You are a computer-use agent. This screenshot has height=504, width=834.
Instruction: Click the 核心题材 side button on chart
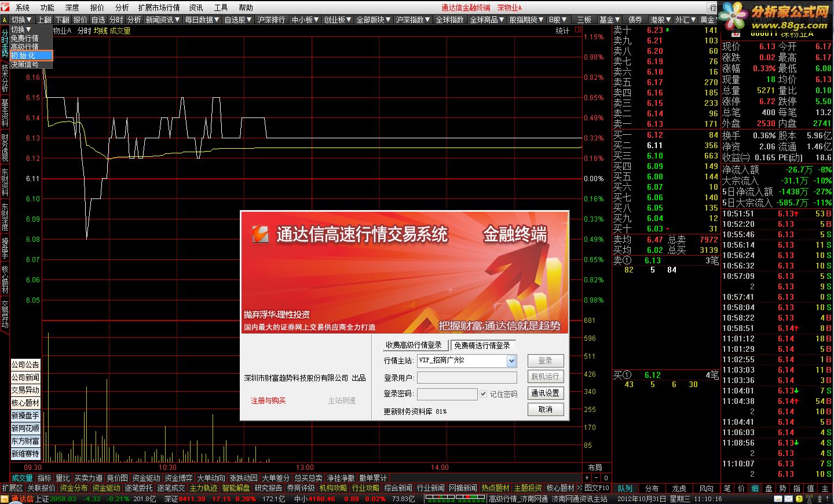[25, 403]
